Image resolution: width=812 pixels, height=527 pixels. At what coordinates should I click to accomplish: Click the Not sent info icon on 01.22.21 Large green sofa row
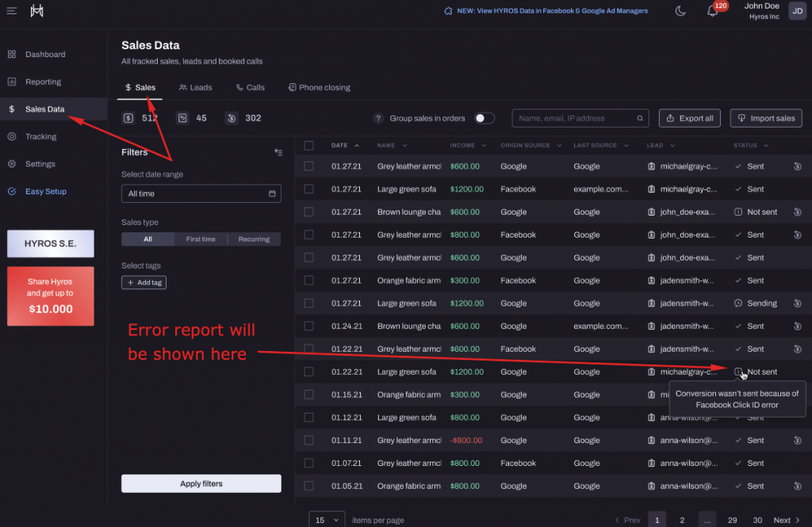[738, 372]
